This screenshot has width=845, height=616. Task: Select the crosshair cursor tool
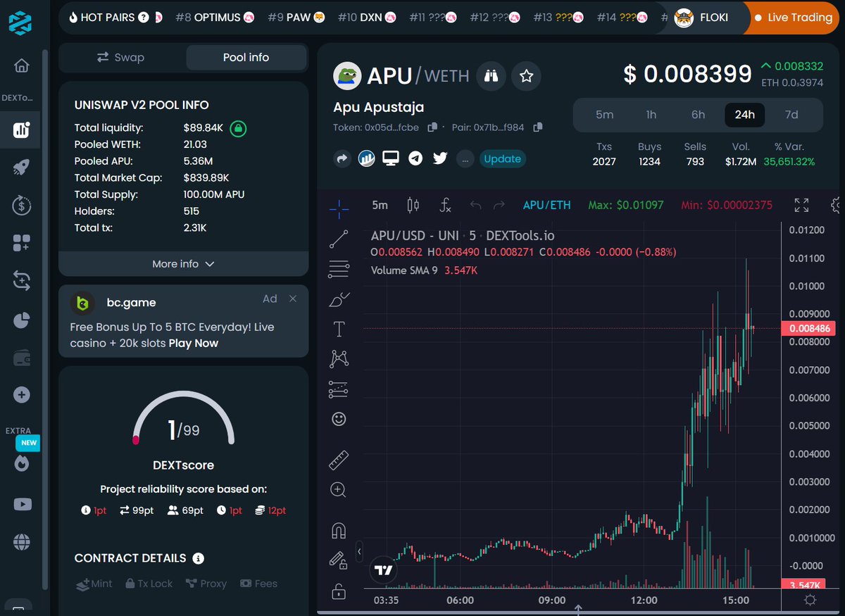pos(339,208)
